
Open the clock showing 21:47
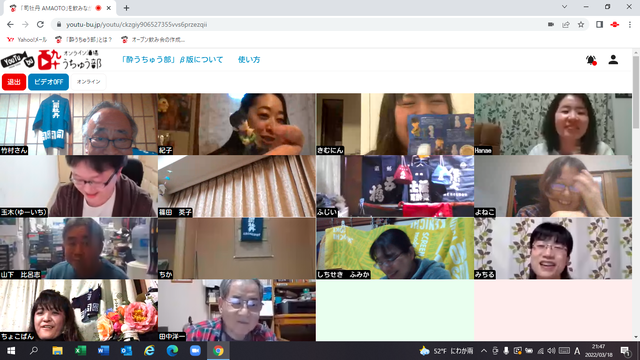pos(599,351)
